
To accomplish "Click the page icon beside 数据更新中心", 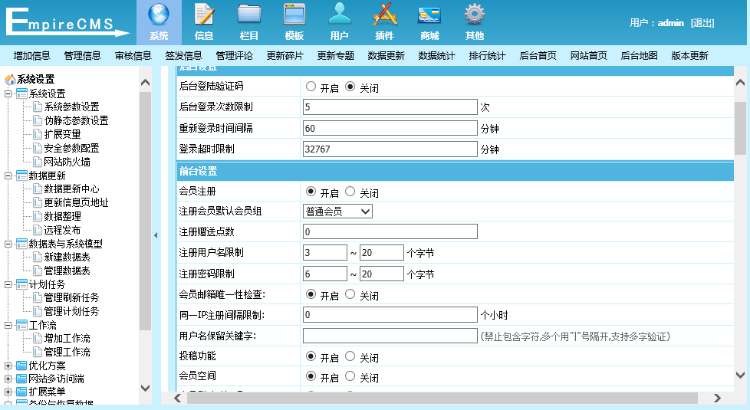I will [37, 189].
